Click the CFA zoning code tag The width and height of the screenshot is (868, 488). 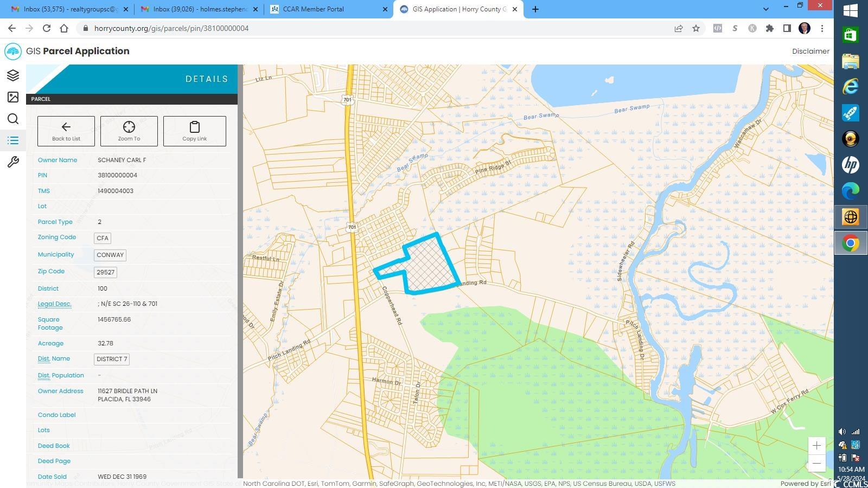(103, 238)
